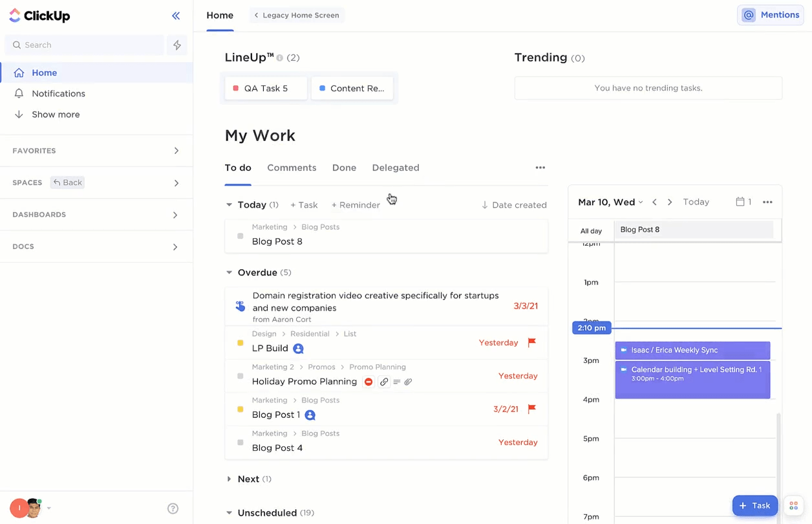
Task: Toggle status box of Holiday Promo Planning
Action: (240, 376)
